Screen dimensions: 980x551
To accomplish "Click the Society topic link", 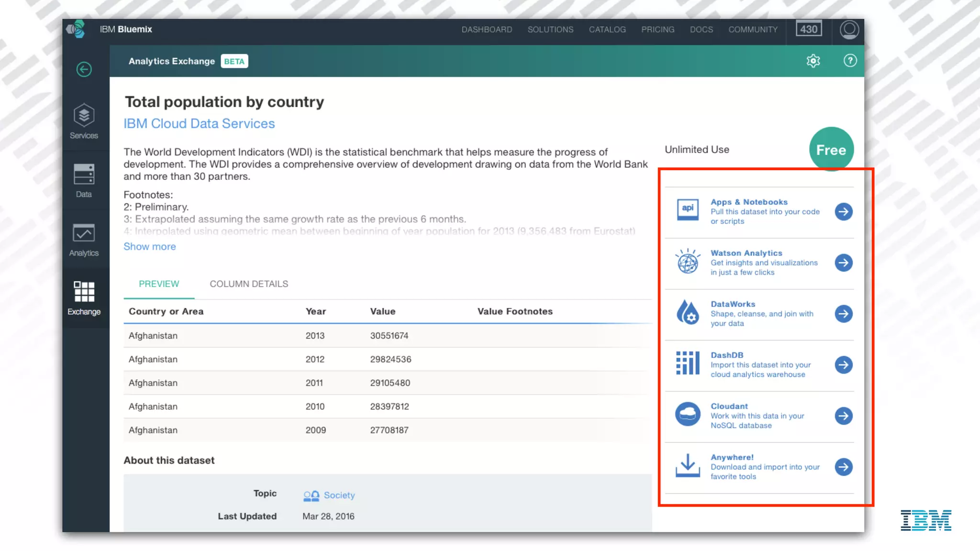I will 339,495.
